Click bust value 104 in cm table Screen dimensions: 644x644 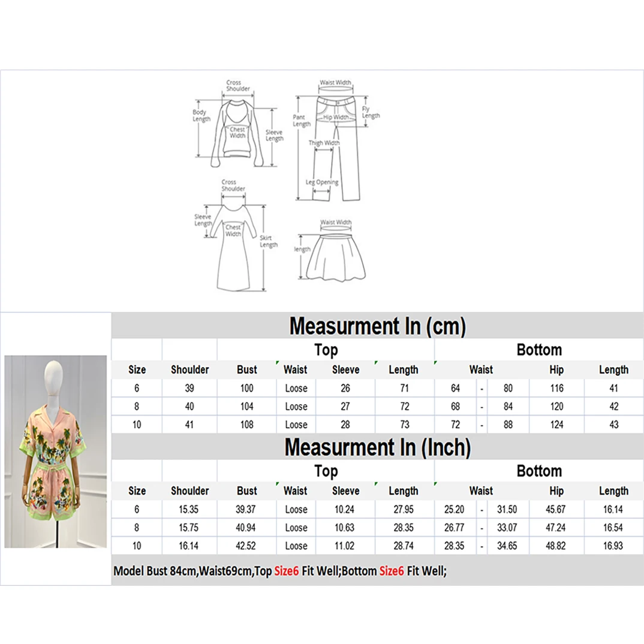[x=247, y=407]
